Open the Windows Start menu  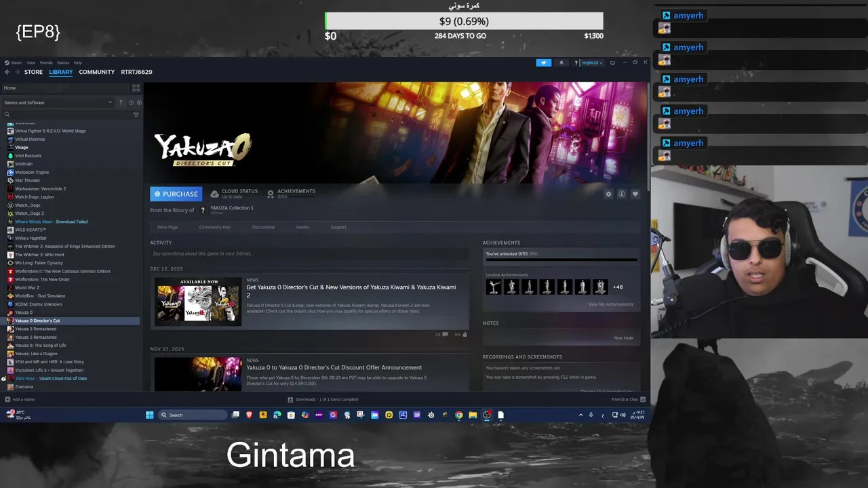(149, 415)
